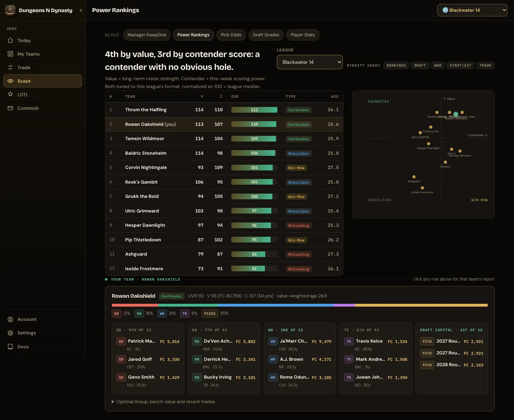Select the Grukk the Bold row
This screenshot has height=420, width=514.
pyautogui.click(x=224, y=196)
